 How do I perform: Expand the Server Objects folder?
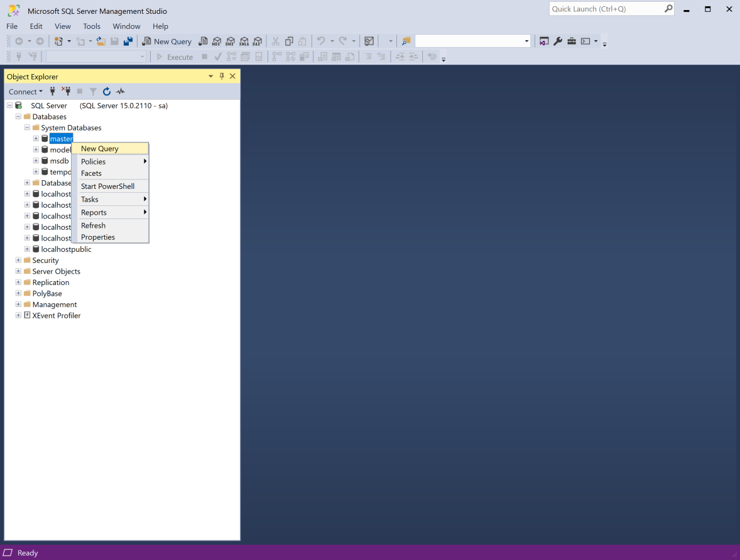[18, 271]
